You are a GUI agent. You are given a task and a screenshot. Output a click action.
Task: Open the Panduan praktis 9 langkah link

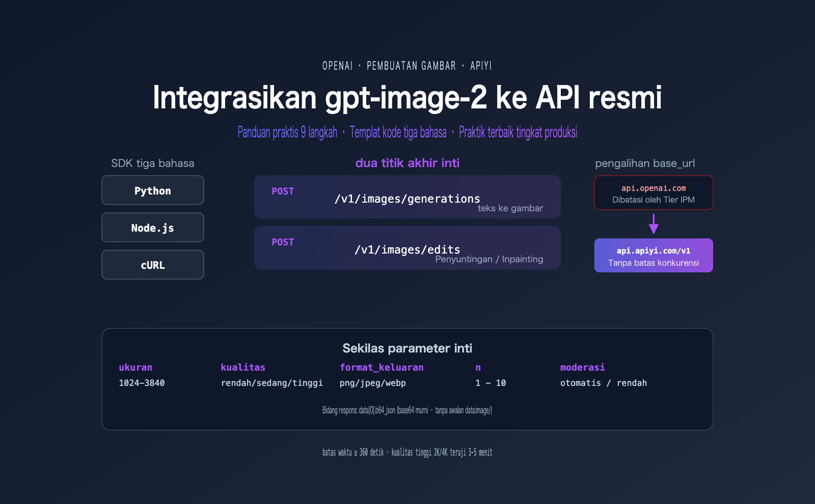[288, 132]
